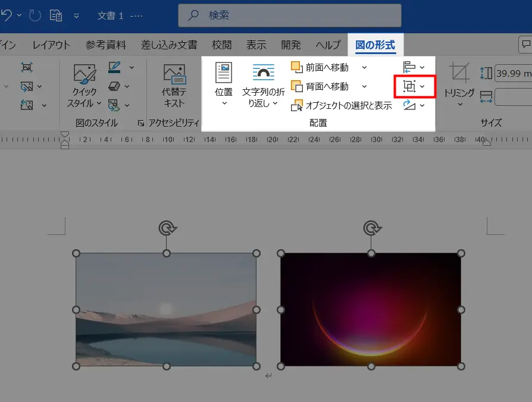Open 代替テキスト alt text pane
532x402 pixels.
click(174, 86)
